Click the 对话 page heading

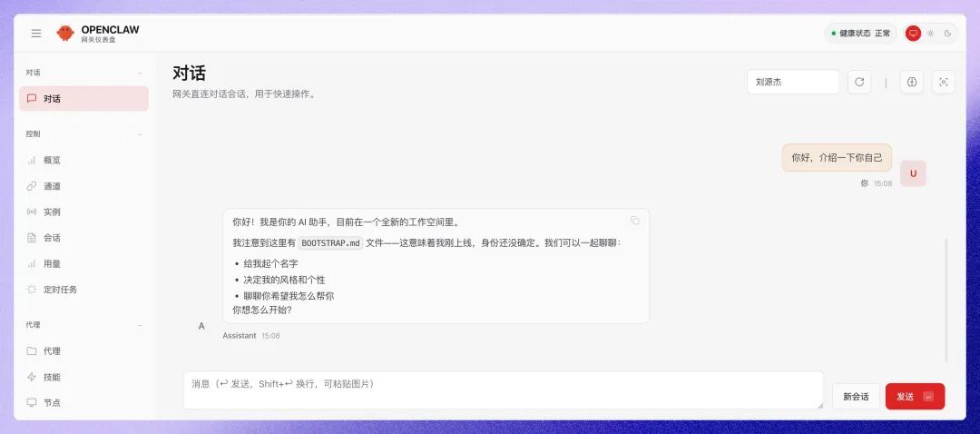click(189, 74)
